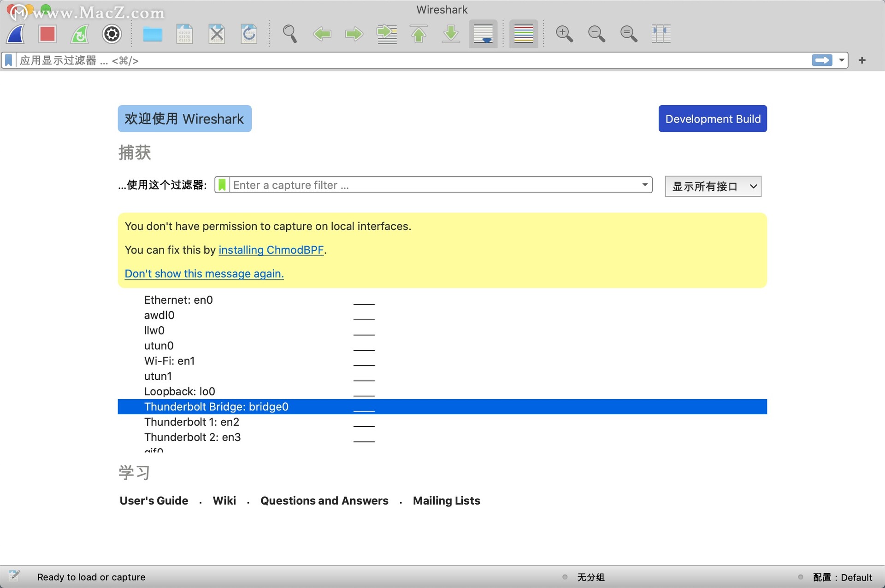Open the capture filter bookmark icon
The width and height of the screenshot is (885, 588).
click(222, 185)
